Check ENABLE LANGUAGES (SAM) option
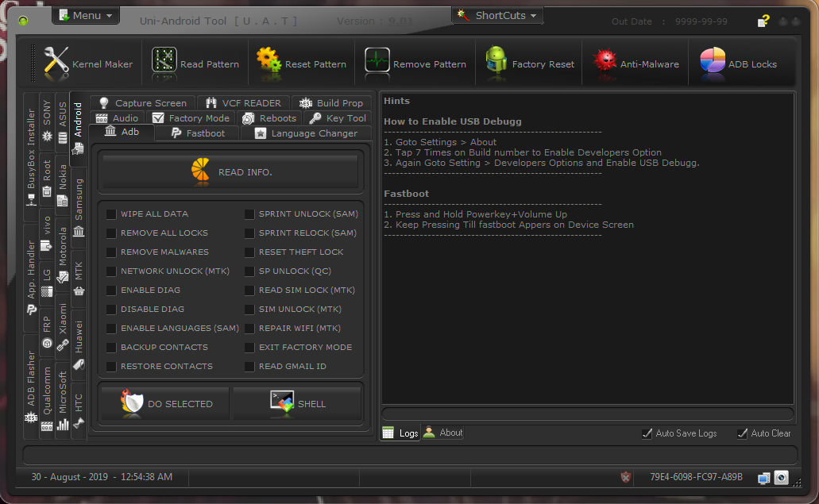Viewport: 819px width, 504px height. 110,328
